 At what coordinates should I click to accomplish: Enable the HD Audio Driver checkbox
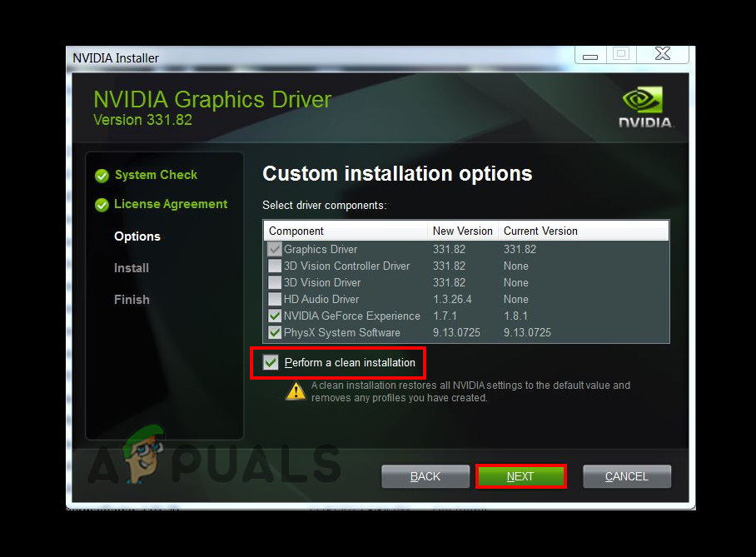point(274,299)
